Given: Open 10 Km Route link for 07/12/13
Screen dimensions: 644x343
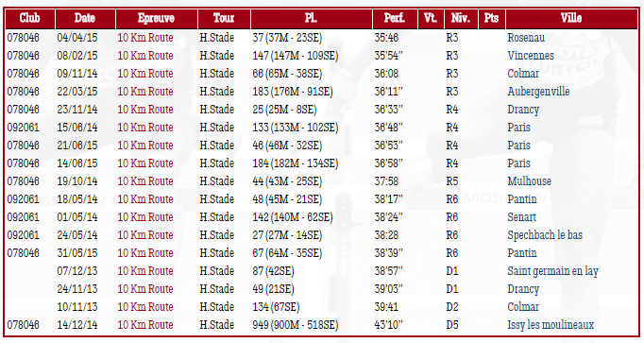Looking at the screenshot, I should click(x=145, y=271).
